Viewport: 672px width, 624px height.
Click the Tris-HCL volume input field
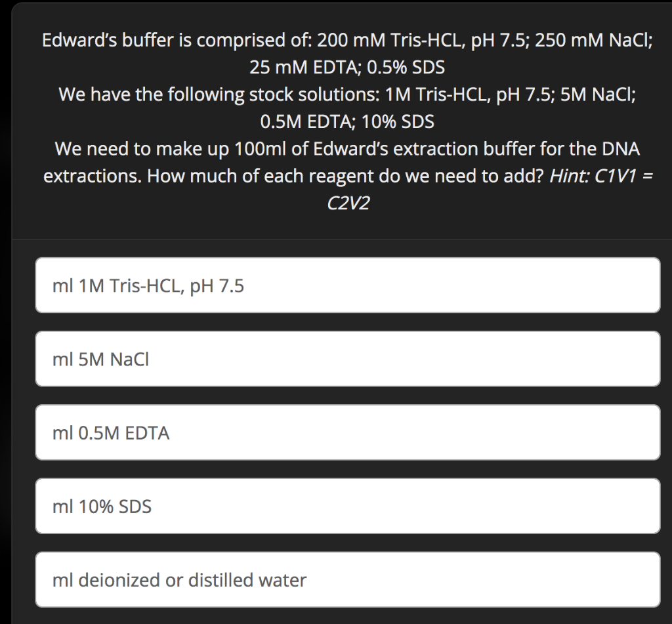348,285
